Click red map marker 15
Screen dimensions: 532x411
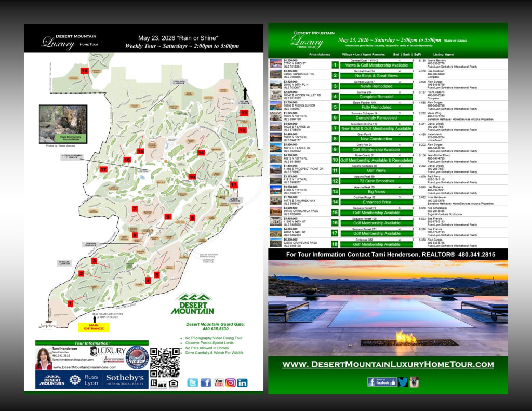pyautogui.click(x=140, y=151)
